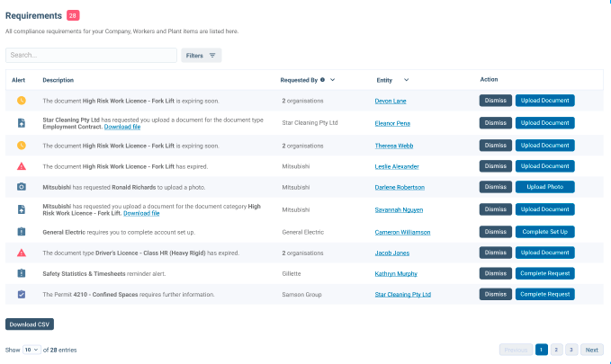Viewport: 611px width, 364px height.
Task: Click the document icon in Savannah Nguyen row
Action: pyautogui.click(x=22, y=209)
